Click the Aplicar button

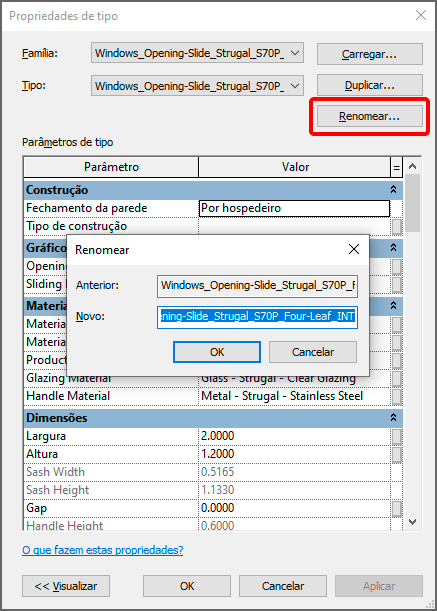379,586
